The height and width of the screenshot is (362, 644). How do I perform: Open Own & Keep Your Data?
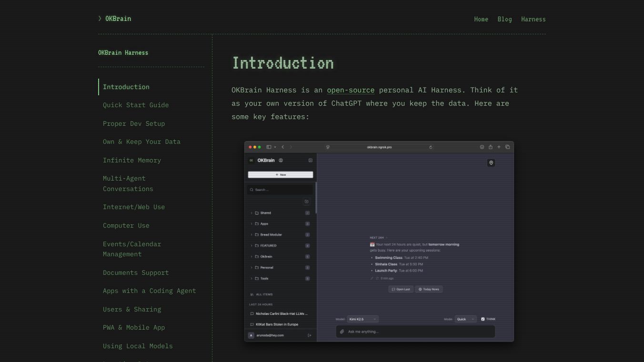(141, 141)
